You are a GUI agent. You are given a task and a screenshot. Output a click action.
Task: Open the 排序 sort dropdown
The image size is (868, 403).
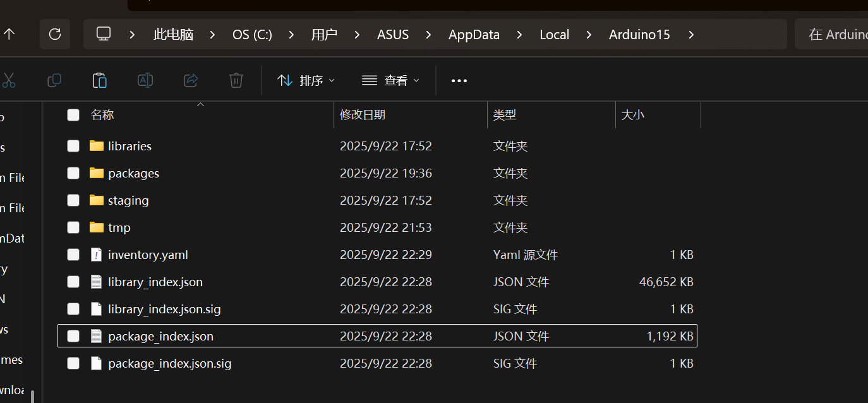tap(306, 81)
